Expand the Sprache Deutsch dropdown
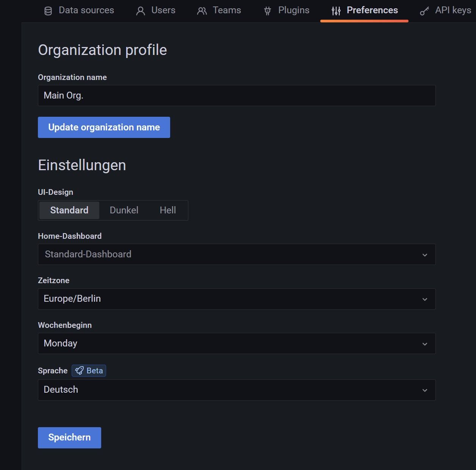The height and width of the screenshot is (470, 476). (x=236, y=390)
